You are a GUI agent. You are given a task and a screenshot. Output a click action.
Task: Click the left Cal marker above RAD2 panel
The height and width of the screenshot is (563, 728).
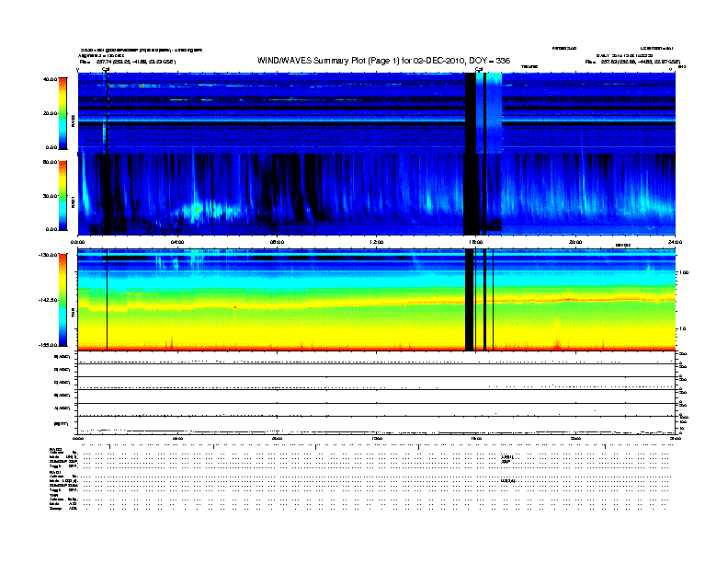pos(106,69)
